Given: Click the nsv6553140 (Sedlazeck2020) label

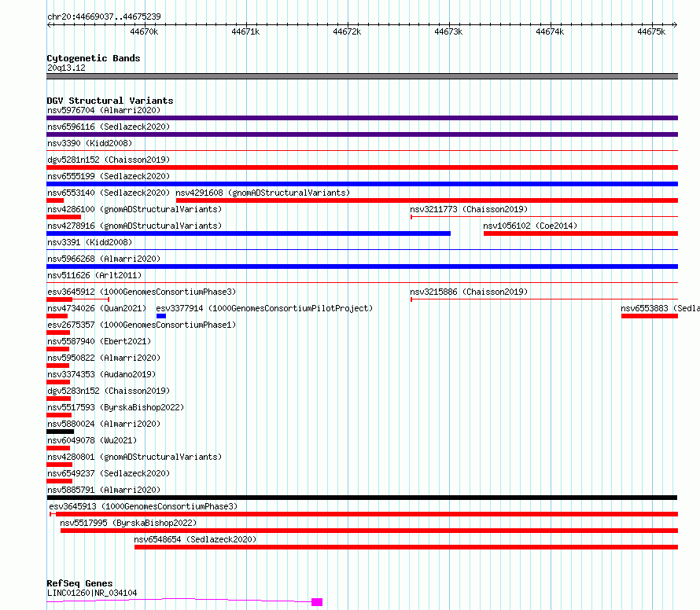Looking at the screenshot, I should click(x=109, y=193).
